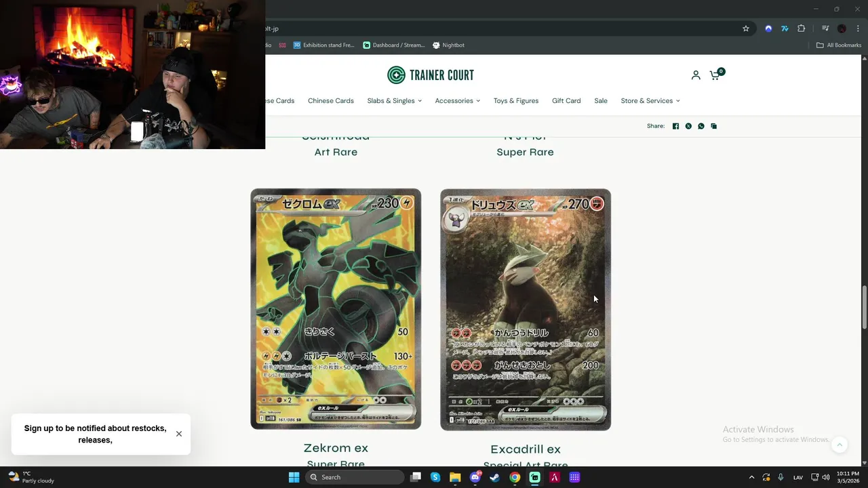
Task: Open Discord from the taskbar
Action: [475, 477]
